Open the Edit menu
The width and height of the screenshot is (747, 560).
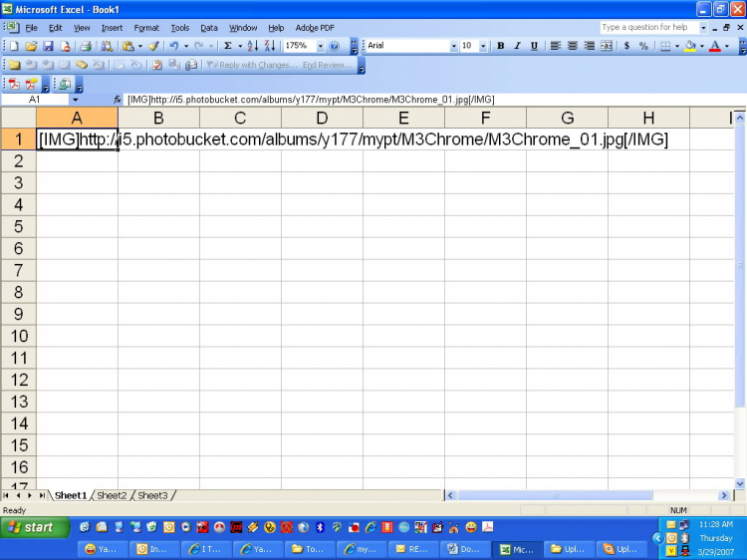[x=55, y=28]
